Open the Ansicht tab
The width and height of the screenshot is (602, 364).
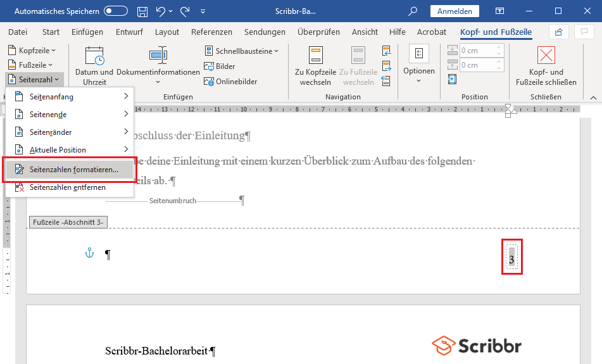(x=365, y=32)
